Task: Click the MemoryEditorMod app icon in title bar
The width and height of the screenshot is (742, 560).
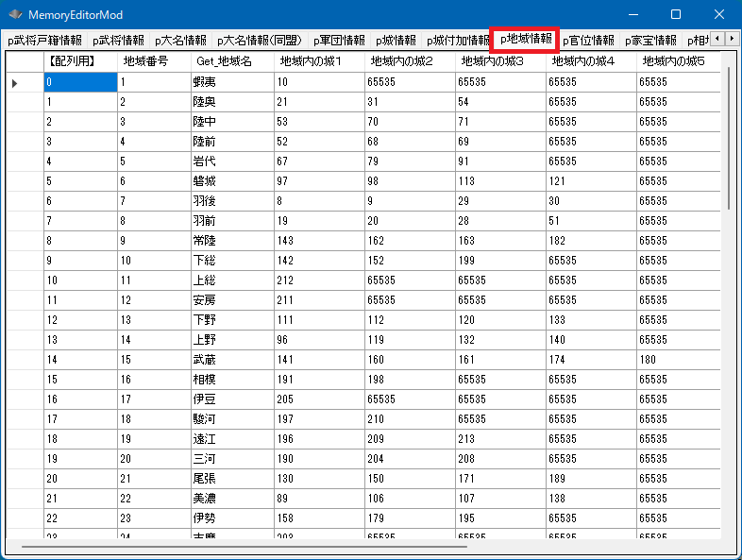Action: [x=15, y=15]
